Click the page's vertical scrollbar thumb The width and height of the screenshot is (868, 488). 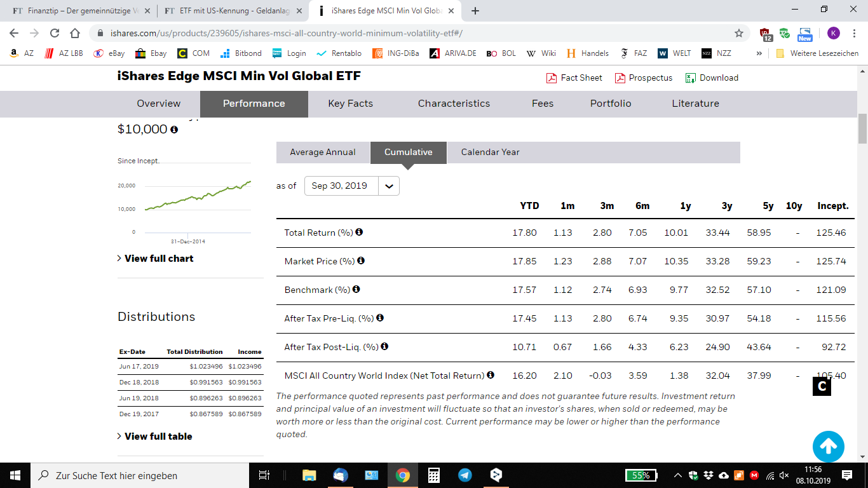pyautogui.click(x=862, y=129)
